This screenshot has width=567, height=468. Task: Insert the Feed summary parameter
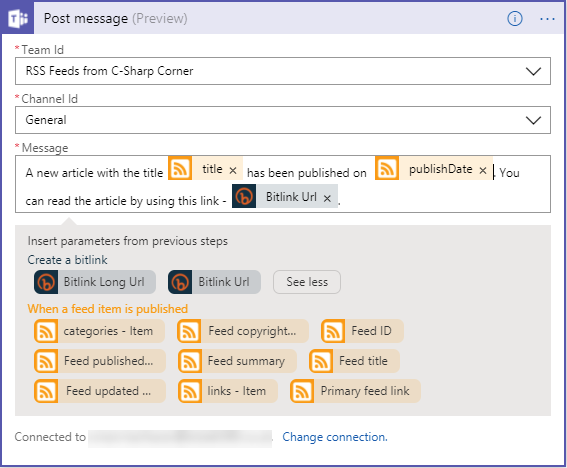237,361
